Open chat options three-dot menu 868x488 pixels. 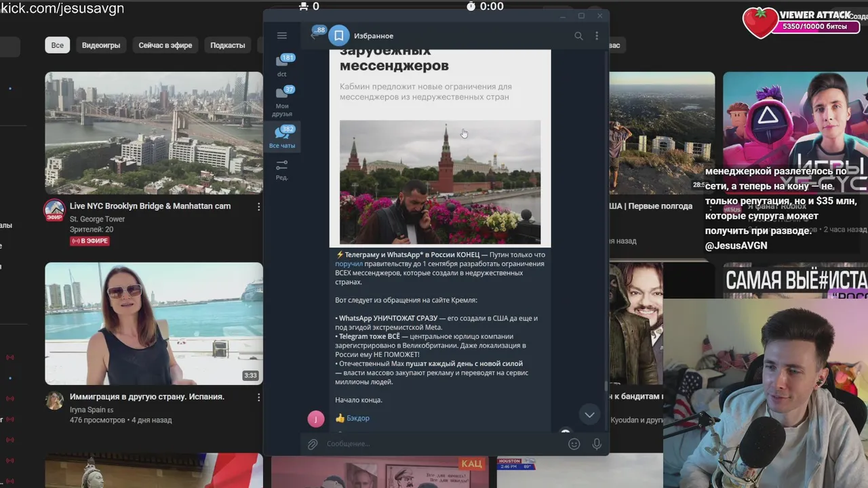597,36
